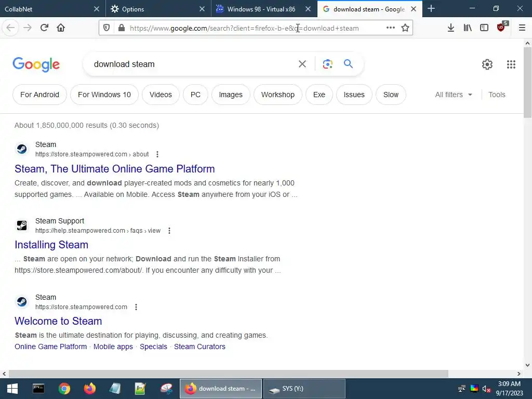Viewport: 532px width, 399px height.
Task: Go to Google homepage via logo
Action: 36,64
